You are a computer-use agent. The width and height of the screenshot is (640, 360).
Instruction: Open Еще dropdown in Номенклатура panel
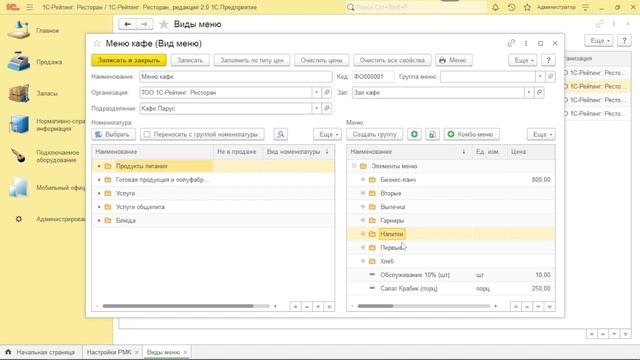(327, 134)
